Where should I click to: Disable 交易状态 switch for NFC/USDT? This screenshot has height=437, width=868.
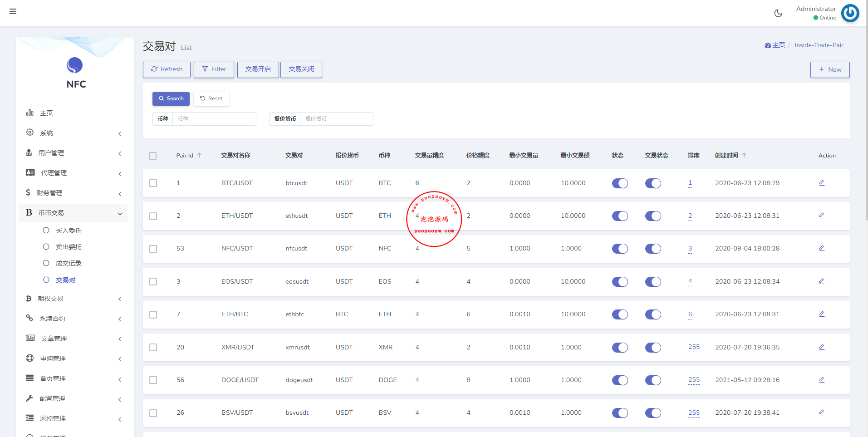coord(653,249)
